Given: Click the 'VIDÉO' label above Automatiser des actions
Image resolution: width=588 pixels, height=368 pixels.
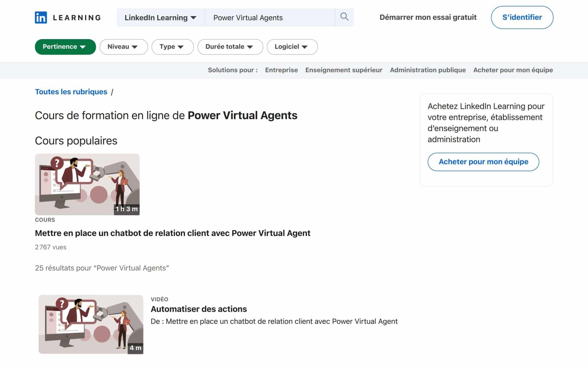Looking at the screenshot, I should [159, 299].
